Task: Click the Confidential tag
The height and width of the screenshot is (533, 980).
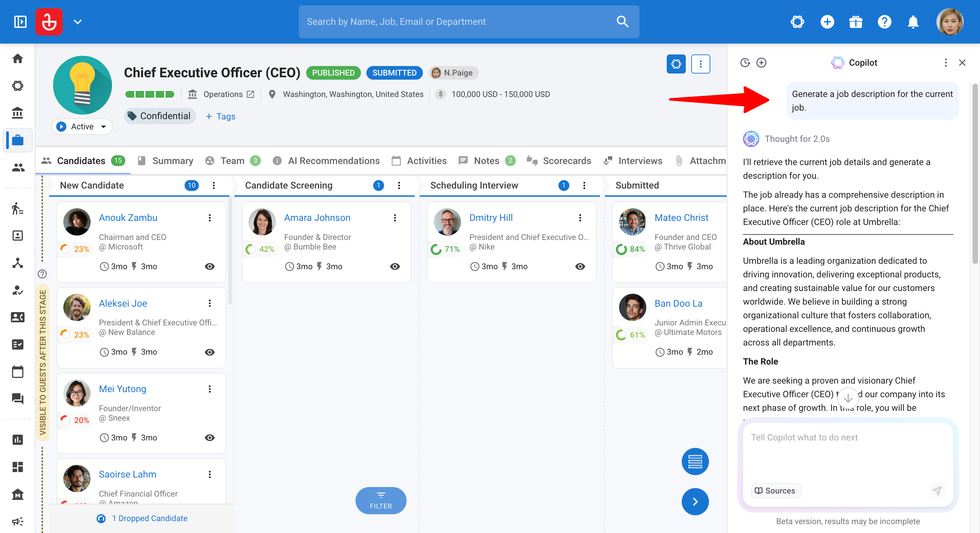Action: coord(160,116)
